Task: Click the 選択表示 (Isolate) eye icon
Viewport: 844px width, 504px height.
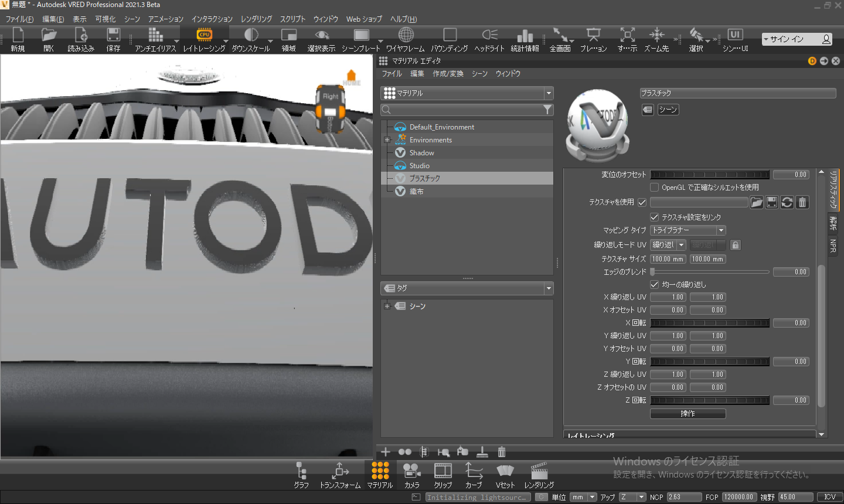Action: 321,35
